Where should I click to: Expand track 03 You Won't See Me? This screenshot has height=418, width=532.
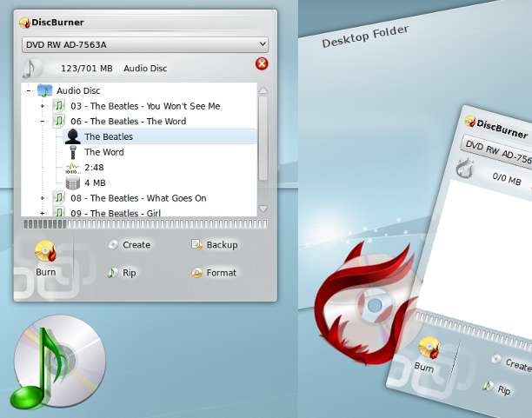43,106
